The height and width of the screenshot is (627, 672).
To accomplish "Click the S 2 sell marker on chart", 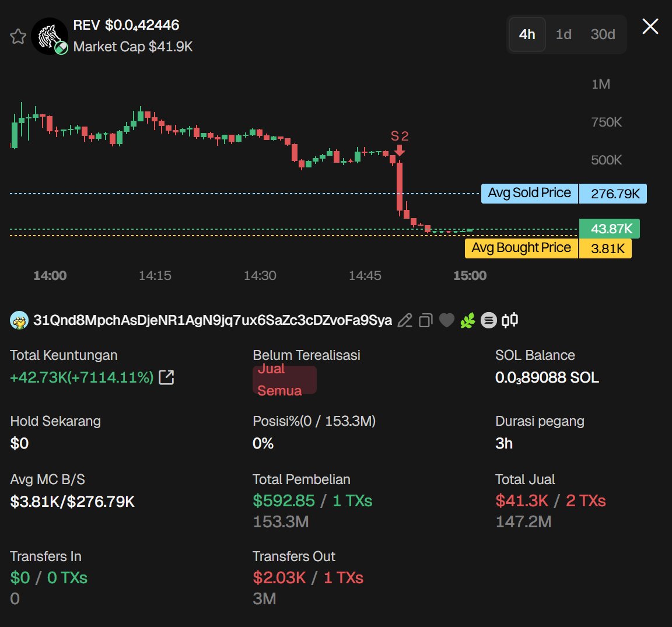I will (400, 142).
